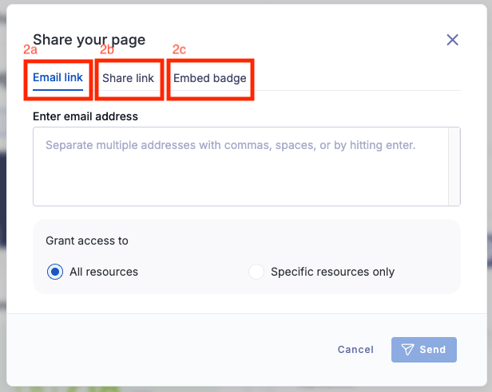Image resolution: width=492 pixels, height=392 pixels.
Task: Click the Specific resources only label text
Action: pyautogui.click(x=333, y=272)
